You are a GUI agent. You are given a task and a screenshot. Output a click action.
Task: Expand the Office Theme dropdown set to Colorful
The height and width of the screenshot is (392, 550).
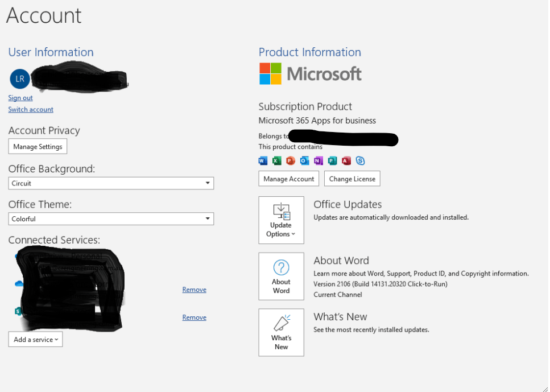(x=111, y=218)
